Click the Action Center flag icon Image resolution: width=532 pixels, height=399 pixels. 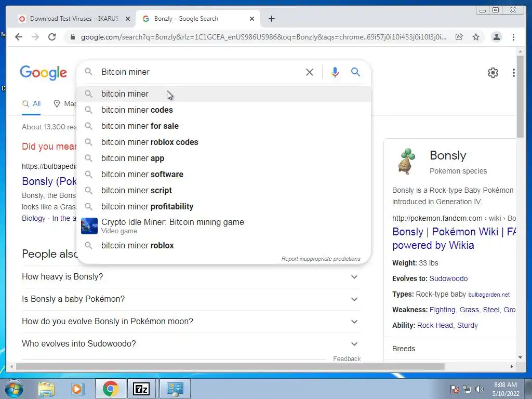[x=455, y=389]
